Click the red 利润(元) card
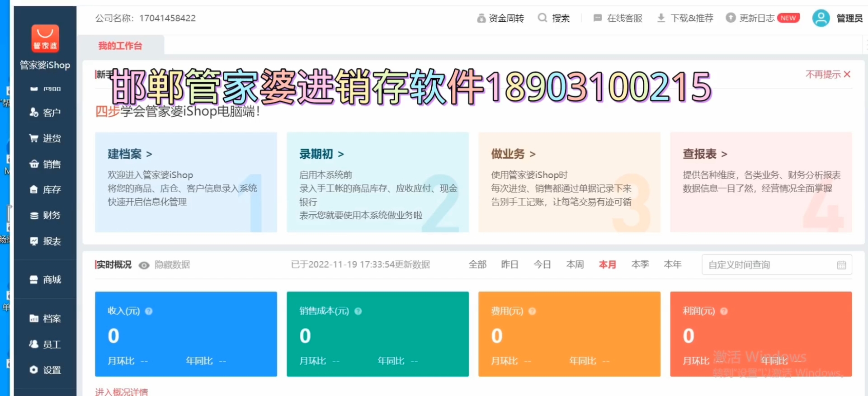Screen dimensions: 868x396 761,334
